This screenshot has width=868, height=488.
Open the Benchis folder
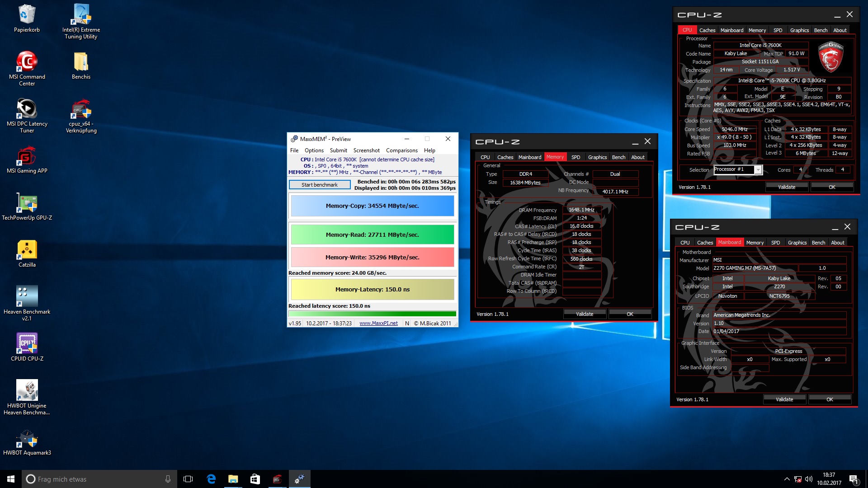click(81, 66)
